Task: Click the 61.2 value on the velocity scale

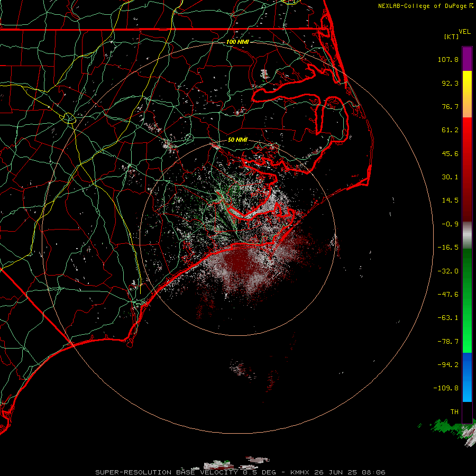Action: coord(450,130)
